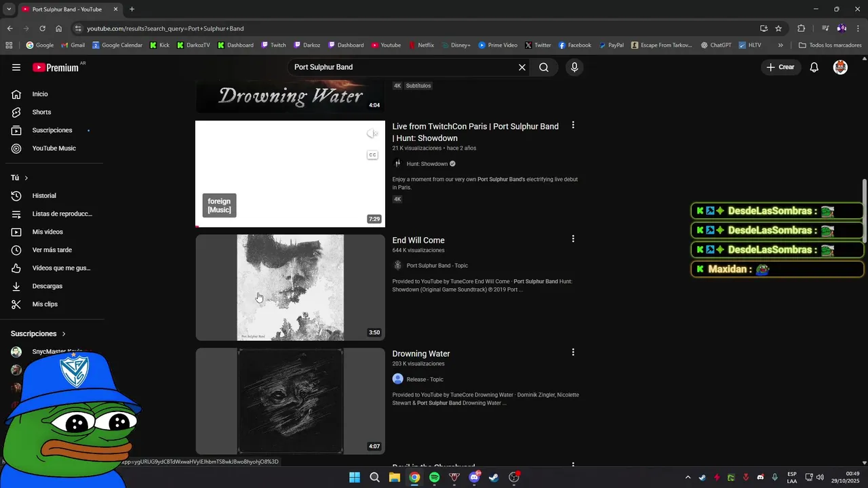This screenshot has width=868, height=488.
Task: Start voice search with the microphone icon
Action: (x=574, y=67)
